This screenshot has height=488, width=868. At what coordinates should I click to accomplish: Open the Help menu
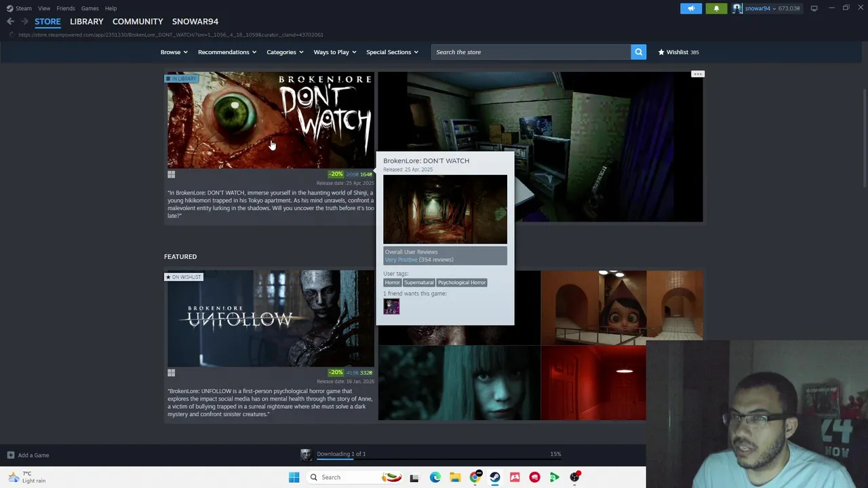click(111, 8)
